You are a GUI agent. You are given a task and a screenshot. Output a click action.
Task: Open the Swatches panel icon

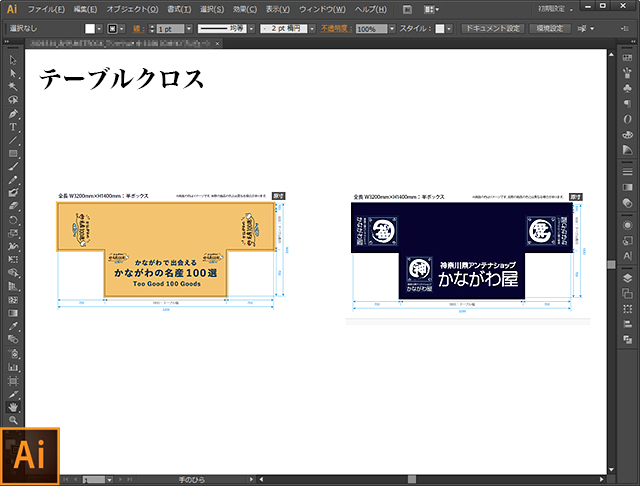627,58
